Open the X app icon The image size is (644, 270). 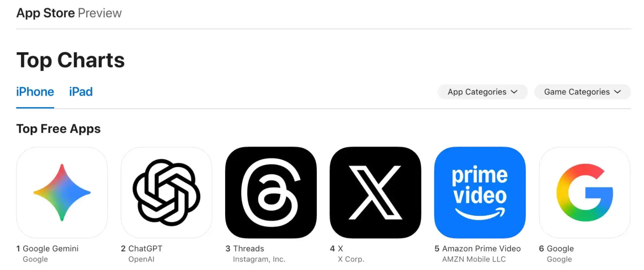375,192
